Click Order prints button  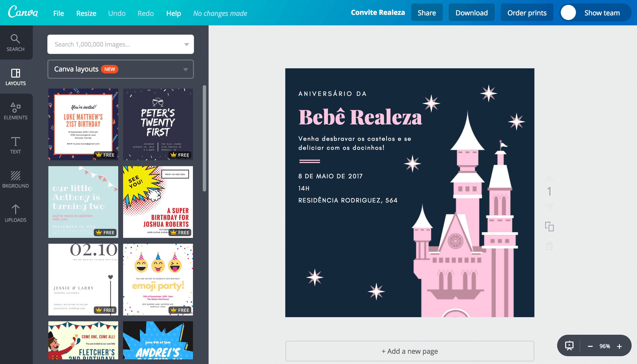tap(527, 12)
